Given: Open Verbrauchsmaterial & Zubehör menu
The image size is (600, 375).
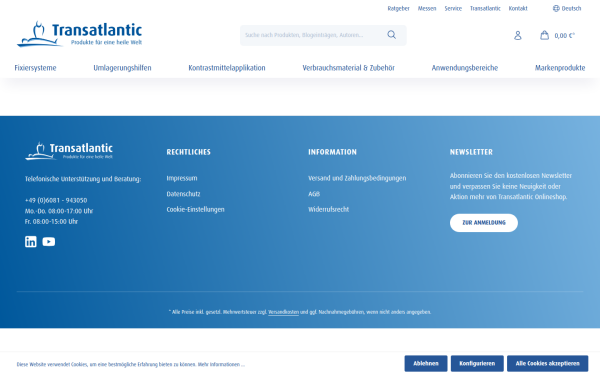Looking at the screenshot, I should coord(349,68).
